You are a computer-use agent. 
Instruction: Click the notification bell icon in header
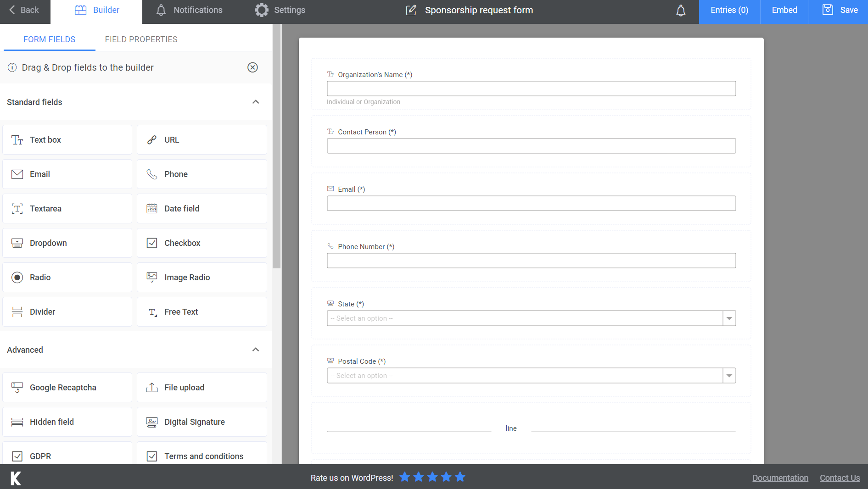(681, 11)
